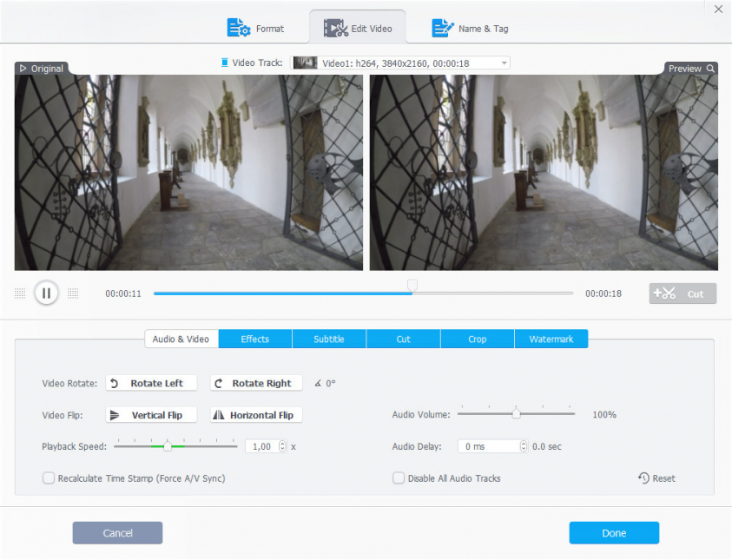Open the Format tab

coord(256,29)
